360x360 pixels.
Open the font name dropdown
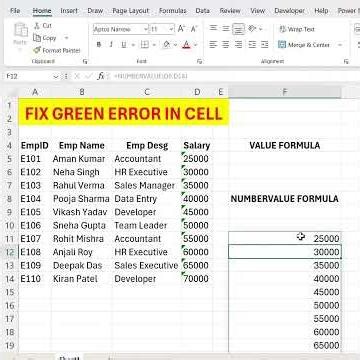pos(146,29)
